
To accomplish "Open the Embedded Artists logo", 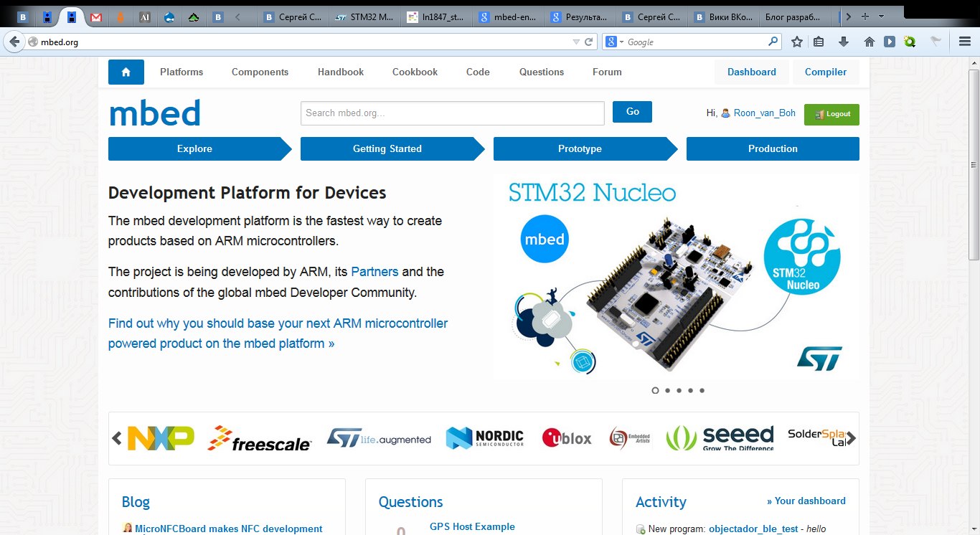I will [630, 438].
